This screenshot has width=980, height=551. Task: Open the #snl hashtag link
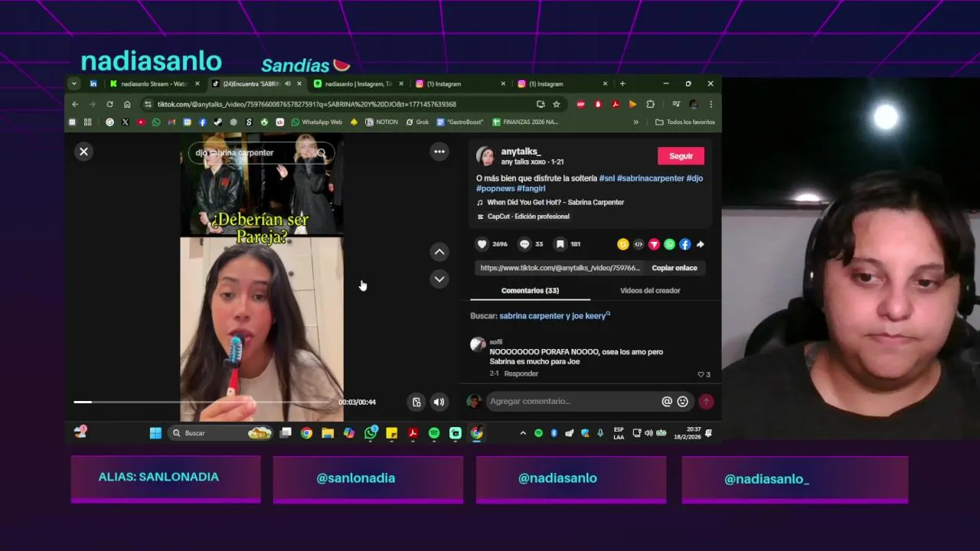606,178
